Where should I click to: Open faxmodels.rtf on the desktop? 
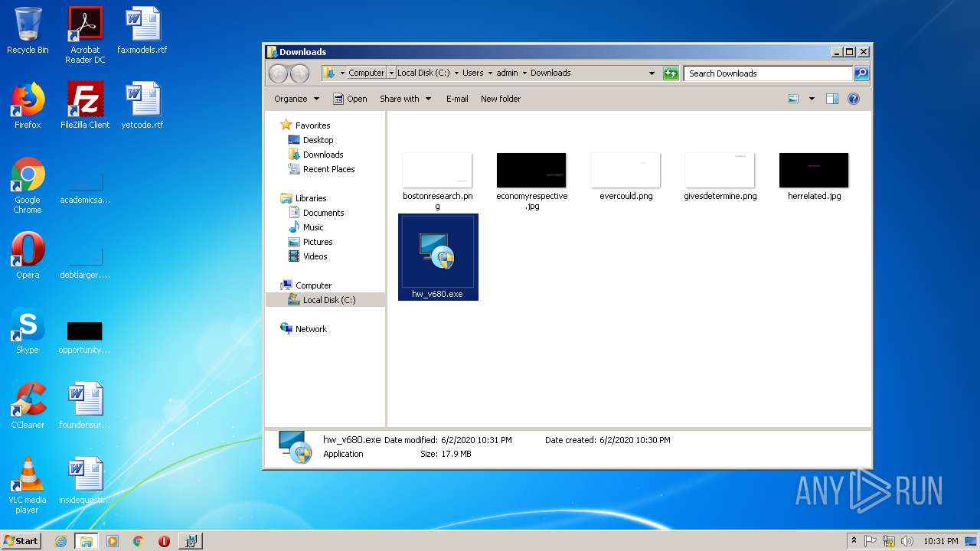click(x=142, y=31)
